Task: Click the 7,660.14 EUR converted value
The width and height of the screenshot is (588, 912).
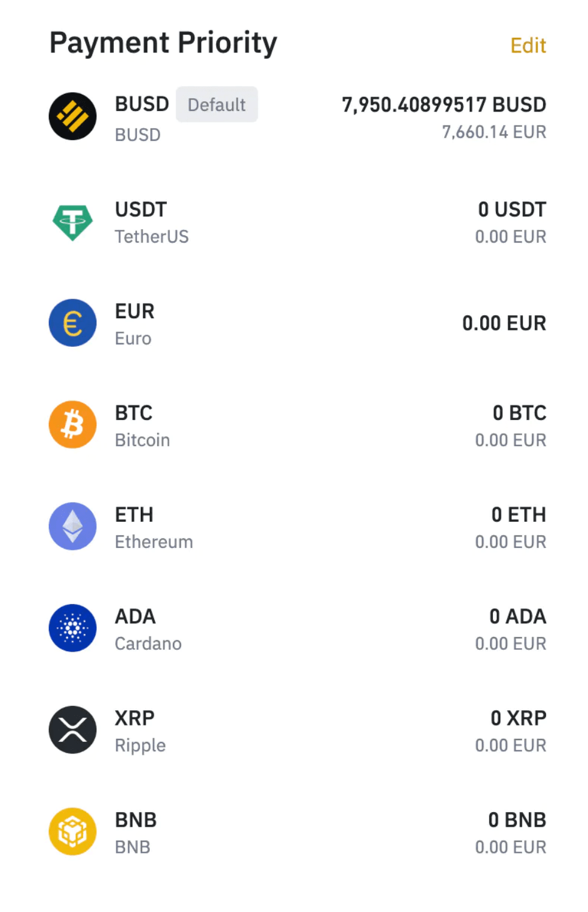Action: (494, 132)
